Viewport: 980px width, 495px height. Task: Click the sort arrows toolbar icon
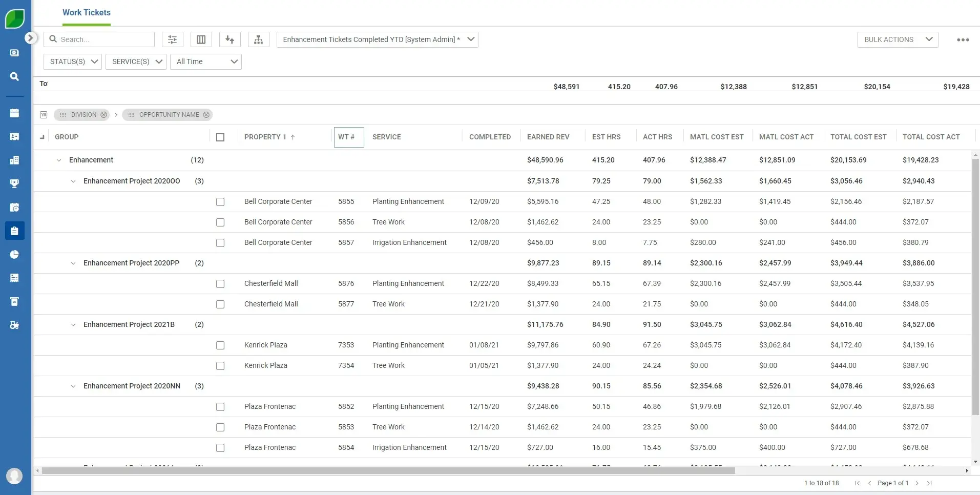(230, 39)
